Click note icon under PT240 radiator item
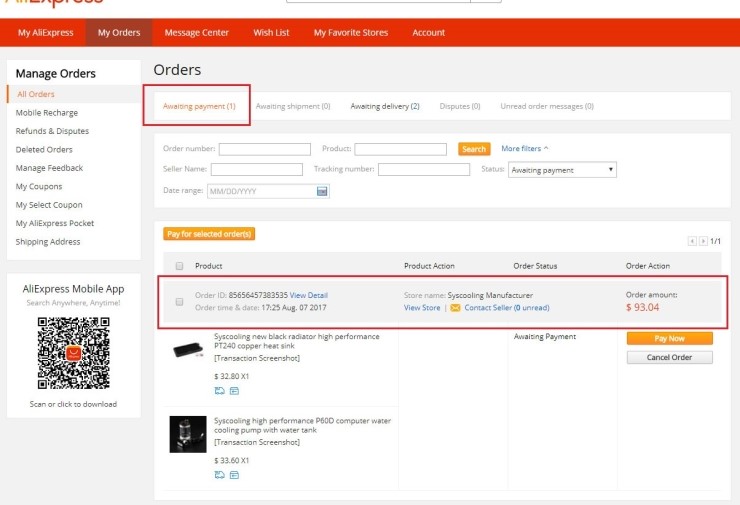Viewport: 740px width, 505px height. click(x=234, y=391)
